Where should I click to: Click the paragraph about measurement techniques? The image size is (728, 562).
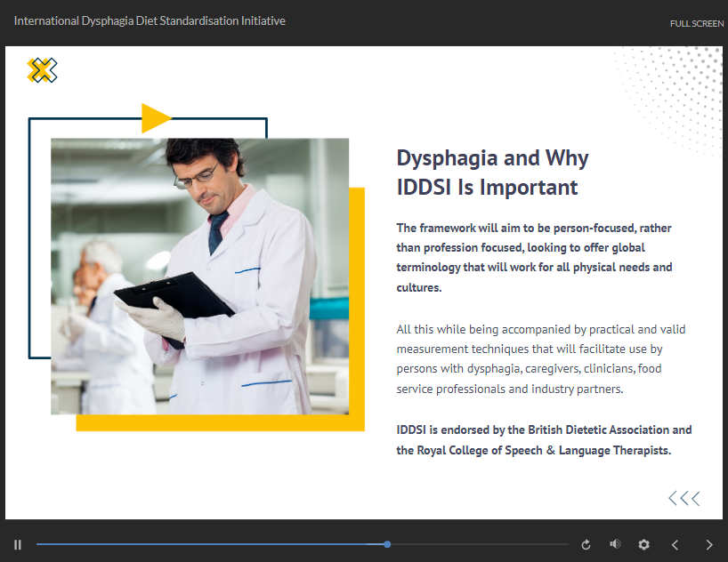click(x=541, y=359)
